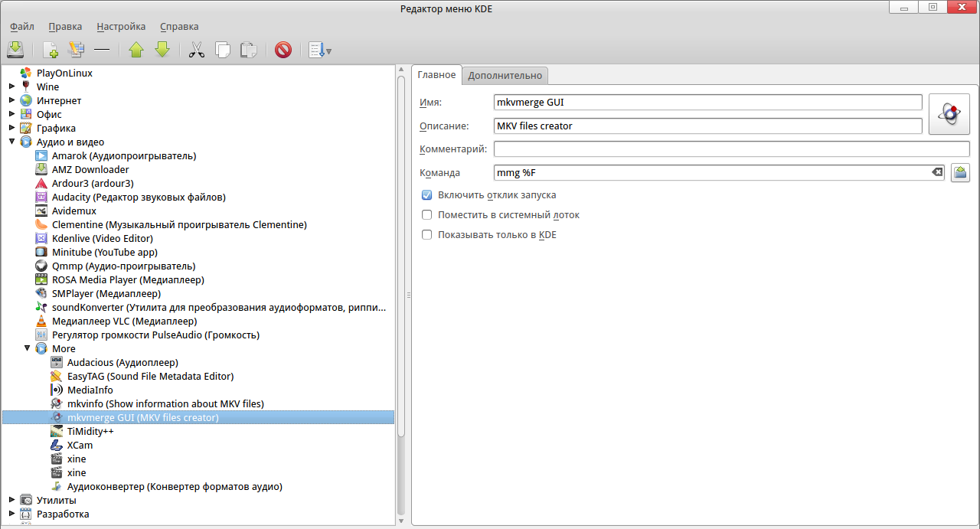The width and height of the screenshot is (980, 529).
Task: Disable the launch feedback checkbox
Action: click(427, 195)
